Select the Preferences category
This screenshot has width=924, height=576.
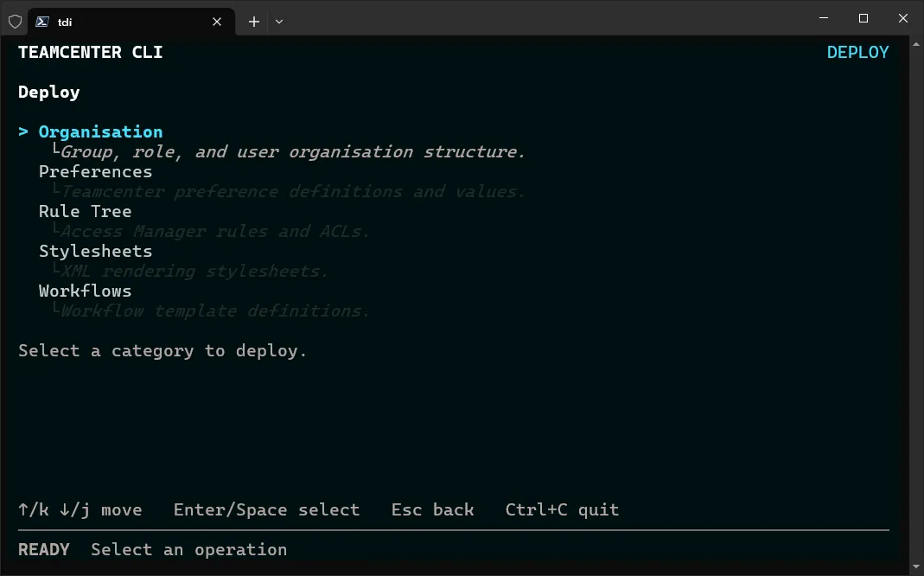(x=95, y=171)
